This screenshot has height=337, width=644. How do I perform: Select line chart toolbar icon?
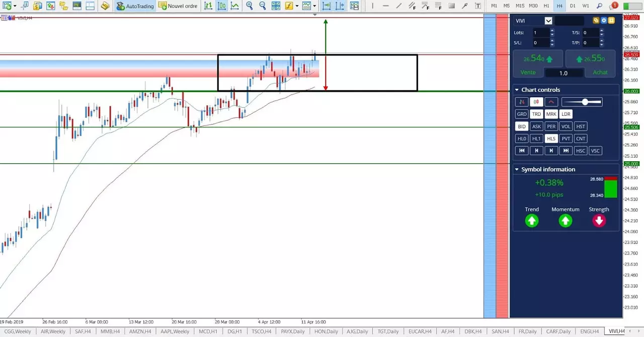pos(235,6)
